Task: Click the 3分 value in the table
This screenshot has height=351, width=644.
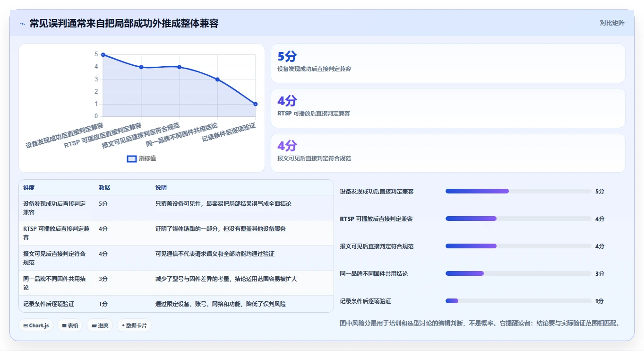Action: (103, 279)
